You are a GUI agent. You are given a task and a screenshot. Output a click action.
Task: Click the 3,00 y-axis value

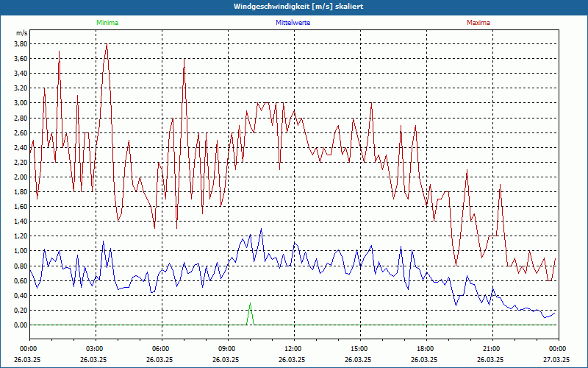[21, 103]
